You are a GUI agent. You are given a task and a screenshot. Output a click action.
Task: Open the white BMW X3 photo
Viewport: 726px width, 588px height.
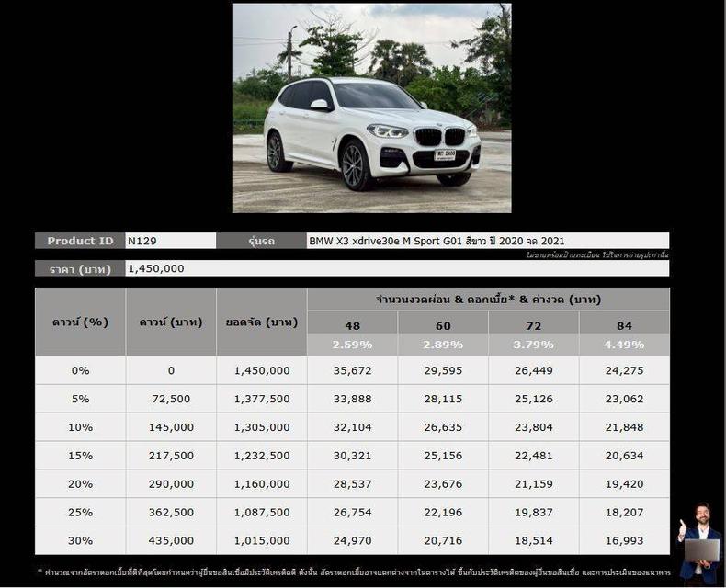tap(371, 108)
